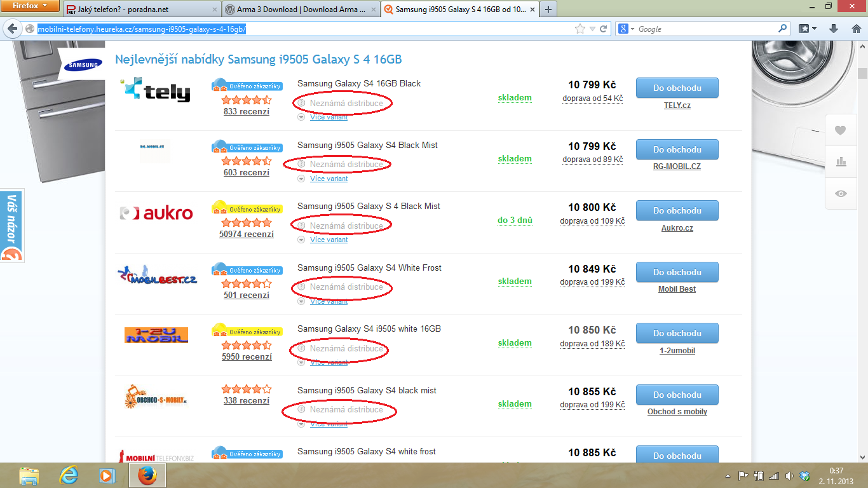Open the 'Váš názor' feedback side tab

click(x=11, y=226)
